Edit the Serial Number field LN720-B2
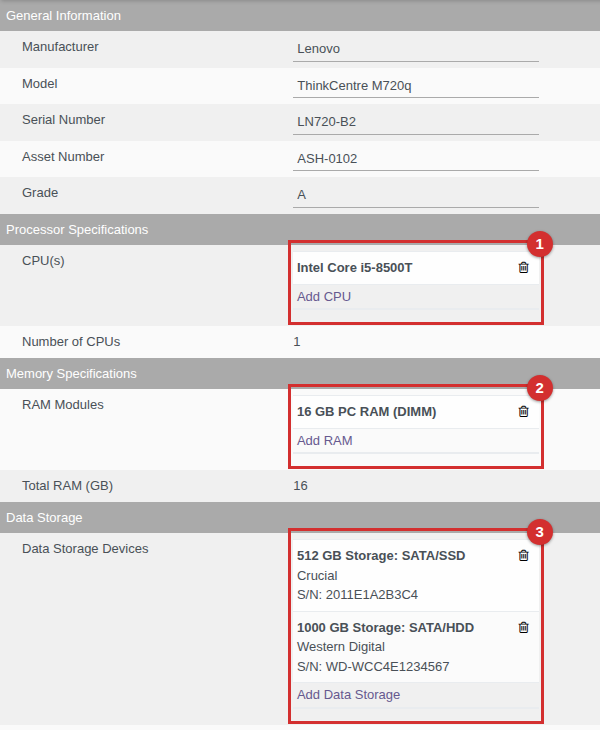The height and width of the screenshot is (730, 600). tap(416, 122)
